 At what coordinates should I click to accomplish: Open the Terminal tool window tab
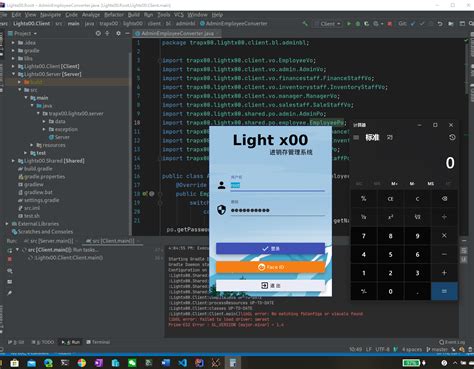tap(98, 342)
